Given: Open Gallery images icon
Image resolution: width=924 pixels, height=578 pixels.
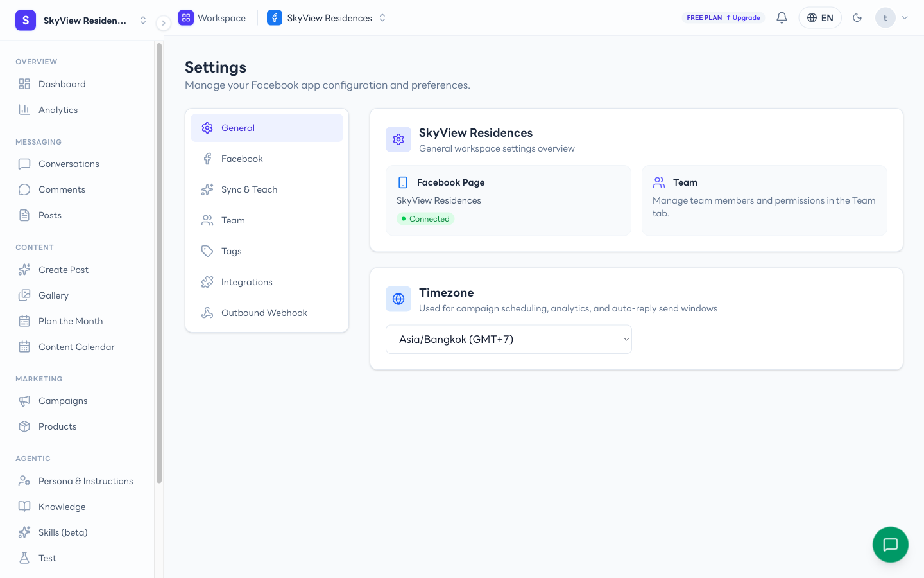Looking at the screenshot, I should (x=24, y=295).
